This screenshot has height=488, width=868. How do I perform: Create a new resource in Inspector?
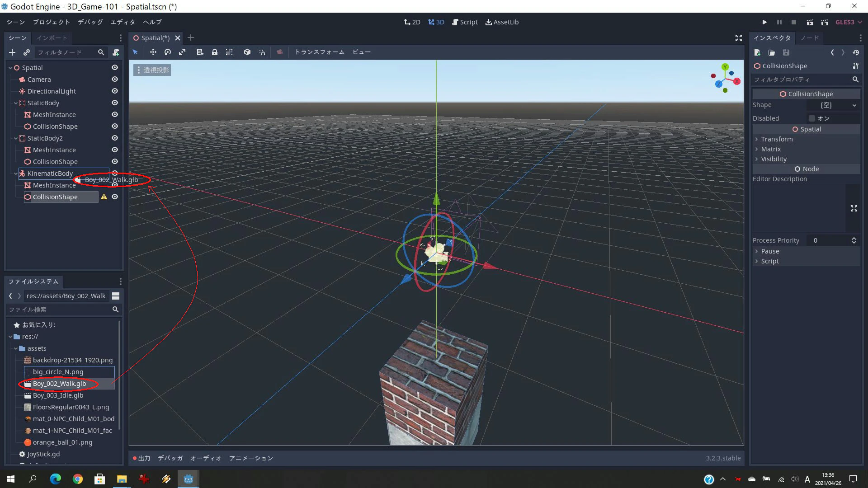[x=758, y=52]
